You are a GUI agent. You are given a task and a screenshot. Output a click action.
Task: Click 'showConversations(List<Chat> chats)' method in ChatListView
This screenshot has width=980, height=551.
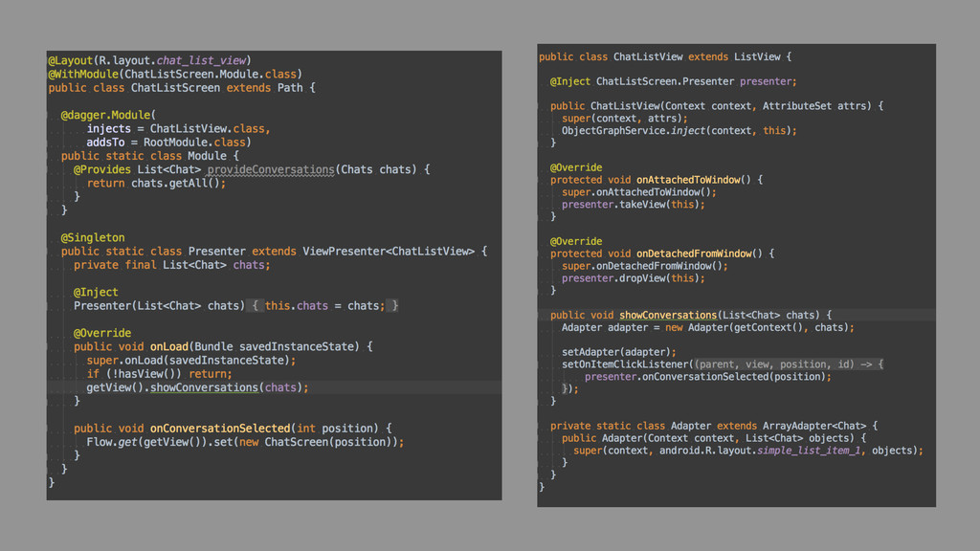pos(720,316)
